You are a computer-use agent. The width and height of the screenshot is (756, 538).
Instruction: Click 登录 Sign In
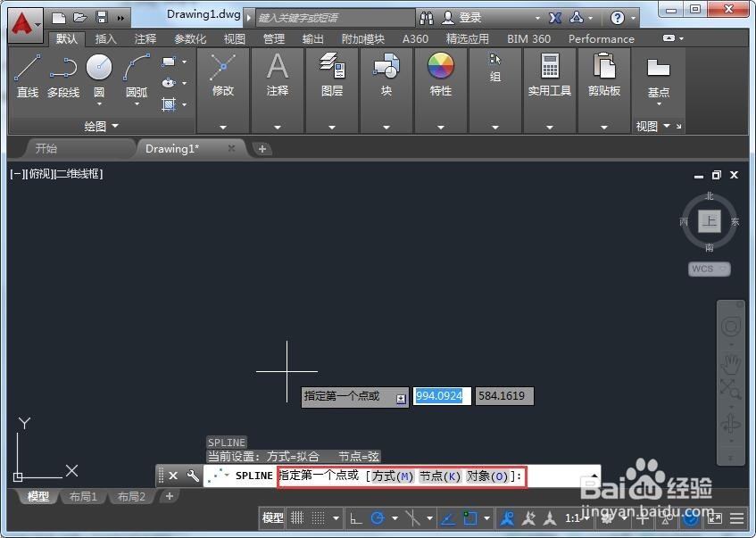[x=470, y=19]
